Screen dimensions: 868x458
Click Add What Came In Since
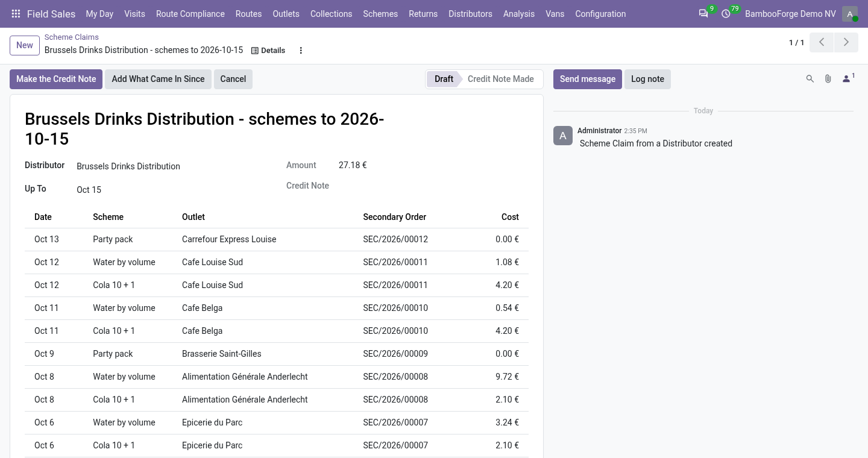pyautogui.click(x=158, y=79)
